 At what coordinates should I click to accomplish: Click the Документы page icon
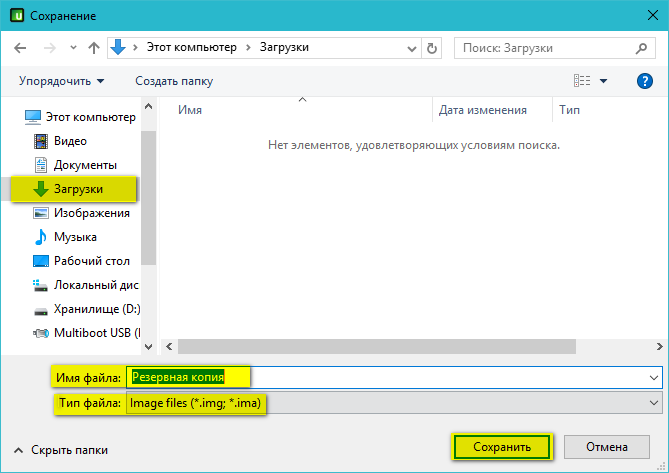click(41, 165)
